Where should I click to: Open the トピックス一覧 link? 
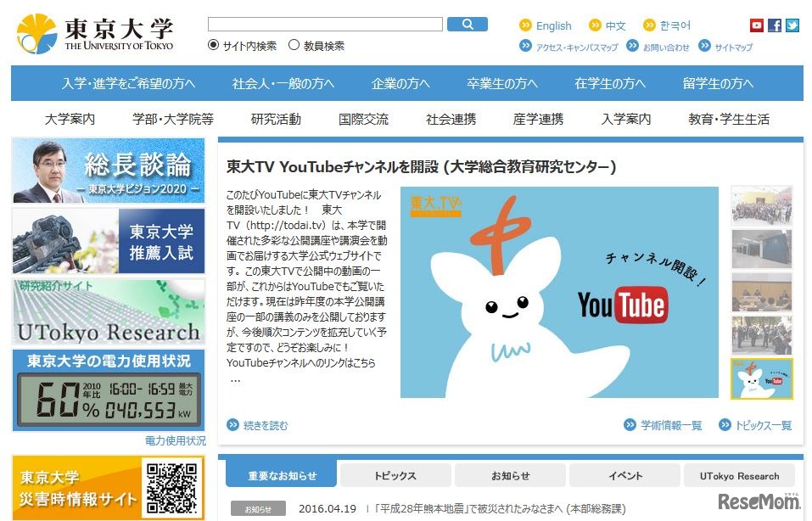[764, 425]
